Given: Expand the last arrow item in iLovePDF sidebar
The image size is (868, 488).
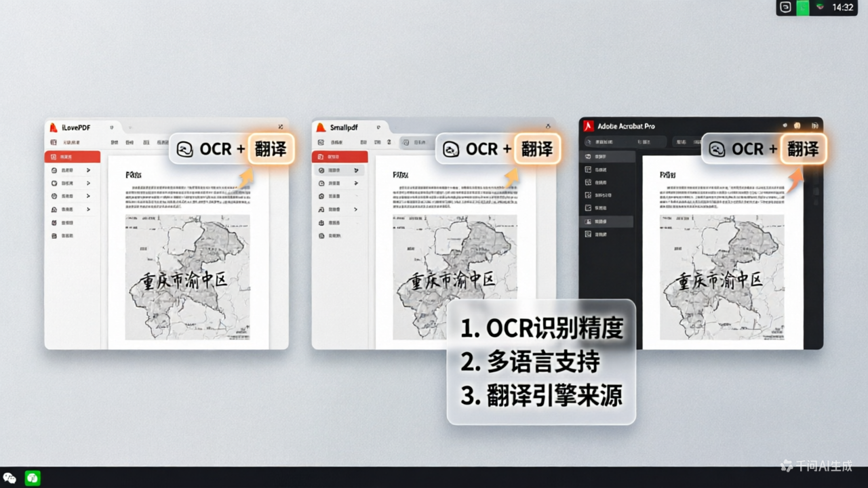Looking at the screenshot, I should (x=88, y=209).
